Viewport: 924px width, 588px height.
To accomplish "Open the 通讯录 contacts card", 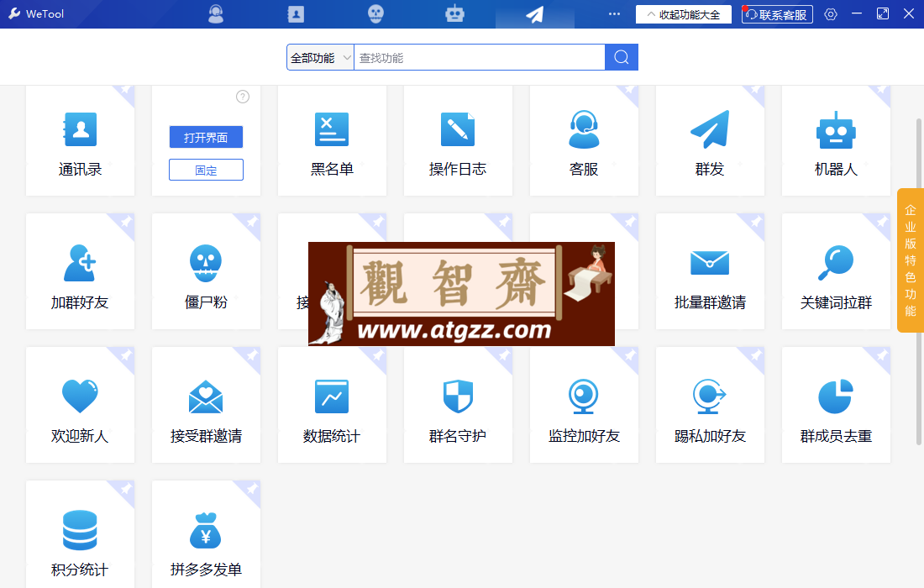I will tap(80, 141).
